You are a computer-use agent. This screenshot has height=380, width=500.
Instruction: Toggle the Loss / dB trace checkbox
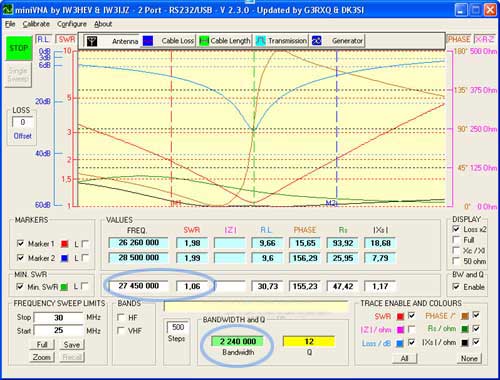[412, 343]
